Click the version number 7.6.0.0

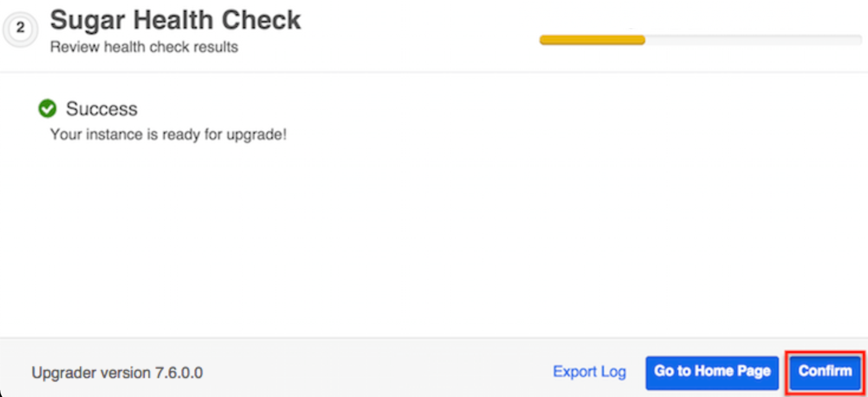[x=179, y=373]
